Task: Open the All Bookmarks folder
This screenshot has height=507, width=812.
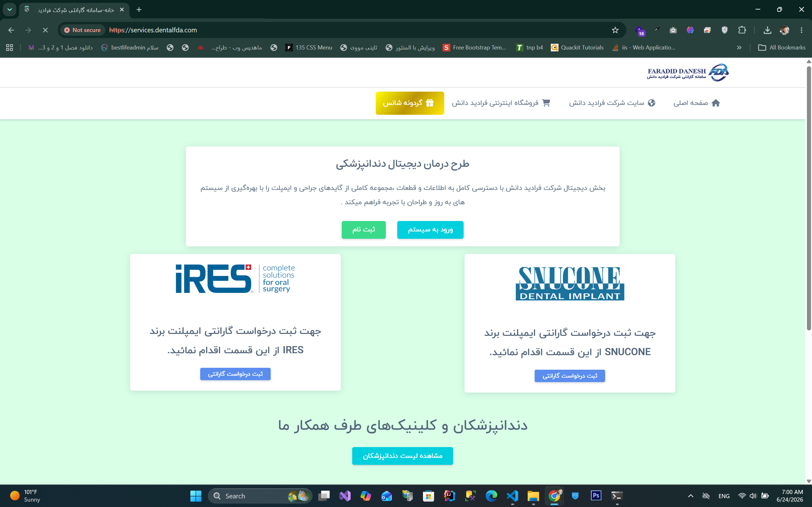Action: tap(782, 48)
